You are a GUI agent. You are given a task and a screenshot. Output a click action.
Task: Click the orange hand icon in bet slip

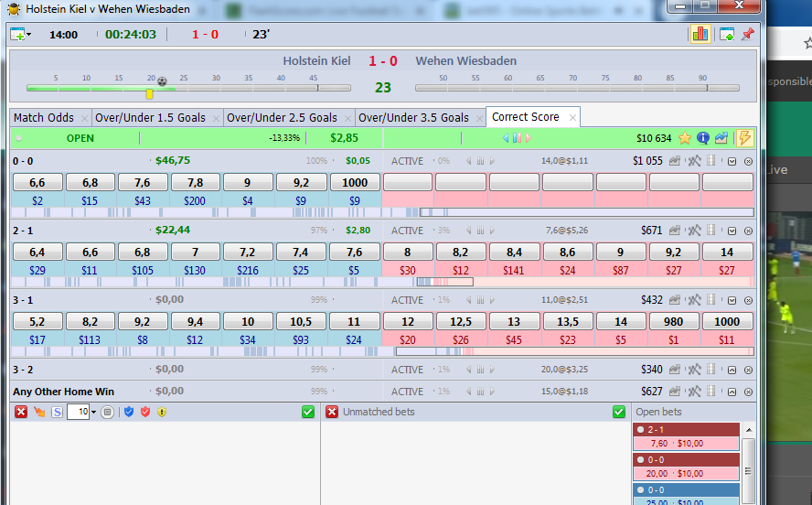tap(39, 412)
